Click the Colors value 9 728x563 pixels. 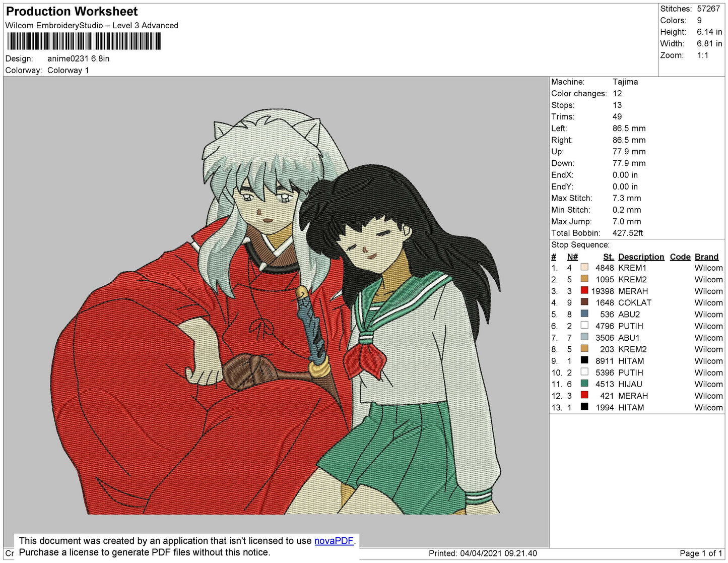(x=699, y=20)
